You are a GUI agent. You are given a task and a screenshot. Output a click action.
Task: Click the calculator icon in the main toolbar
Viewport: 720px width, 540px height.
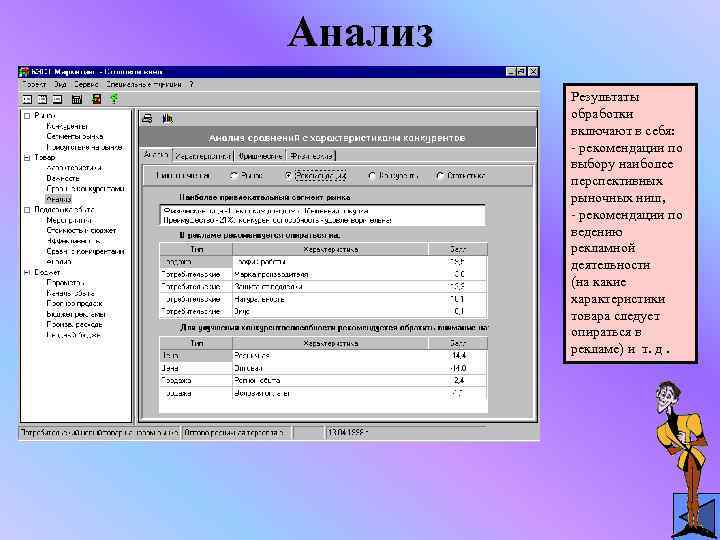(77, 99)
